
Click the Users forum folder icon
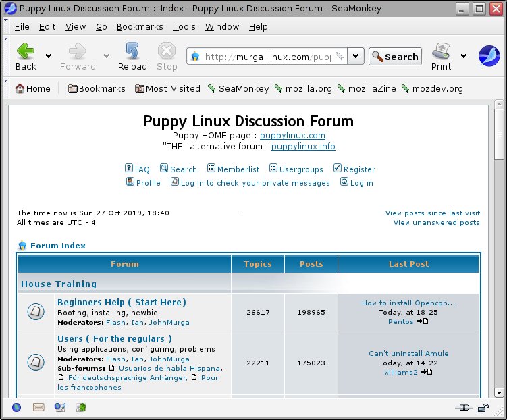click(x=36, y=362)
